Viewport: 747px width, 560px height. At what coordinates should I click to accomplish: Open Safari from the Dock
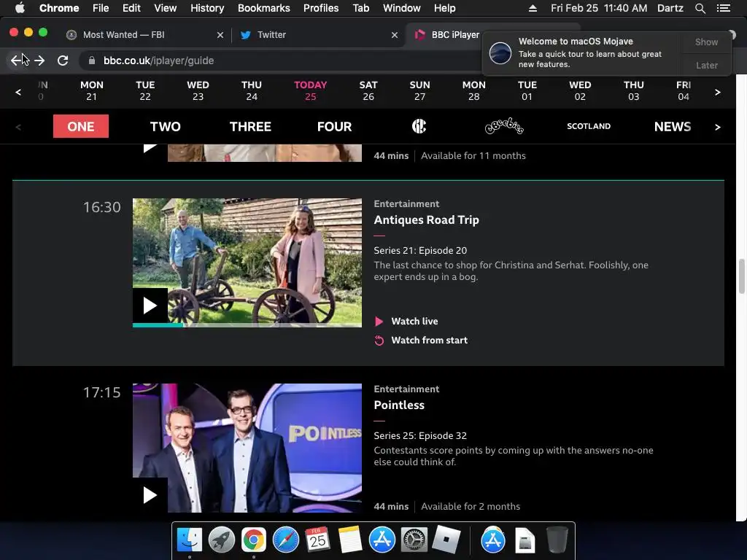(286, 540)
